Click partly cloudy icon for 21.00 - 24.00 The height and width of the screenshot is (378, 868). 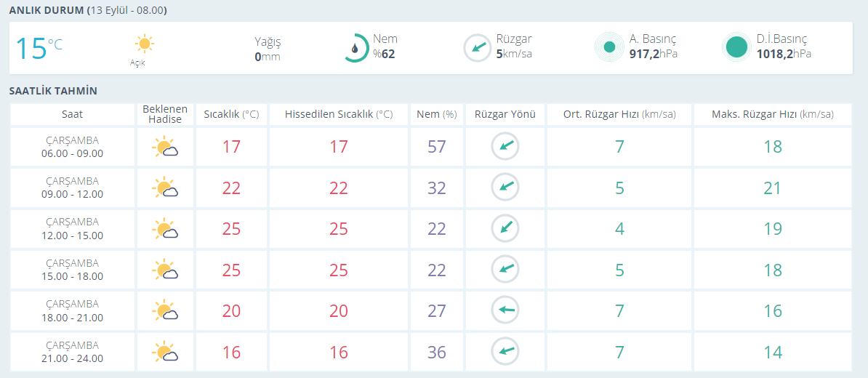click(x=164, y=351)
